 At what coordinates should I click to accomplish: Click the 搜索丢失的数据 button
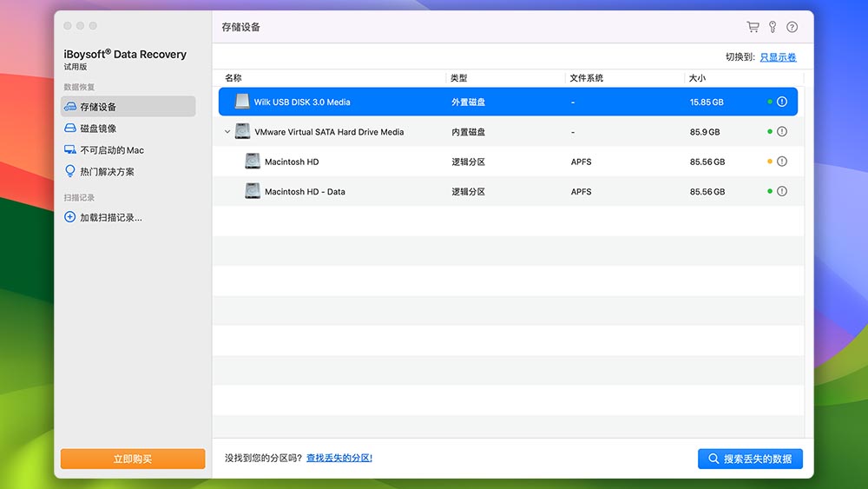click(750, 459)
